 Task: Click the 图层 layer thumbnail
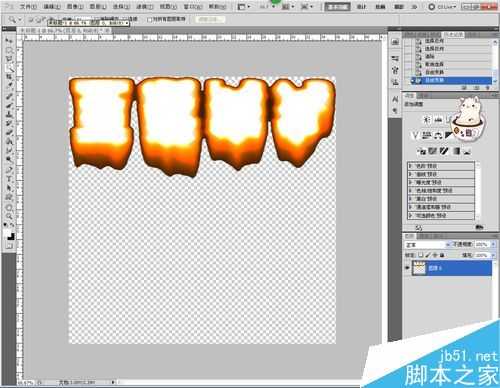419,268
